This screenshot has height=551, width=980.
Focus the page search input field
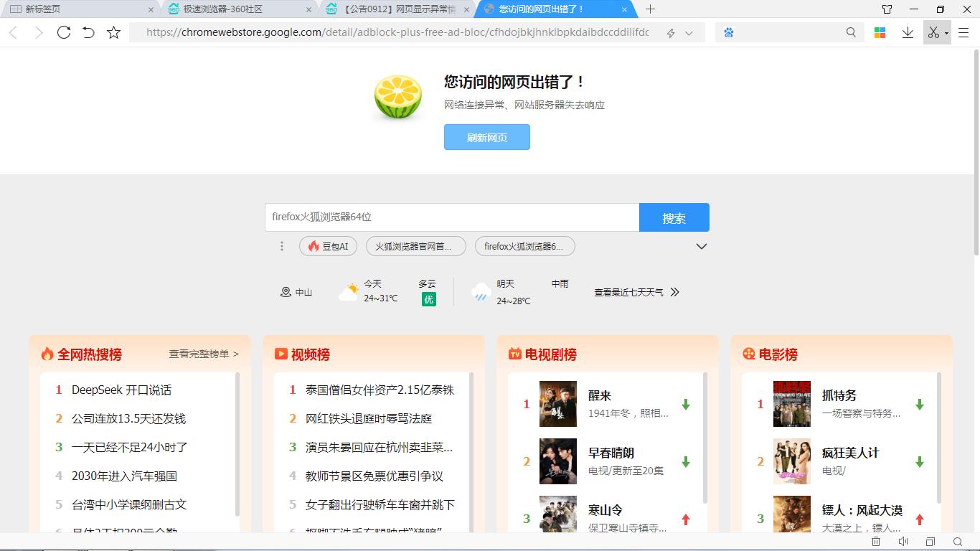452,217
